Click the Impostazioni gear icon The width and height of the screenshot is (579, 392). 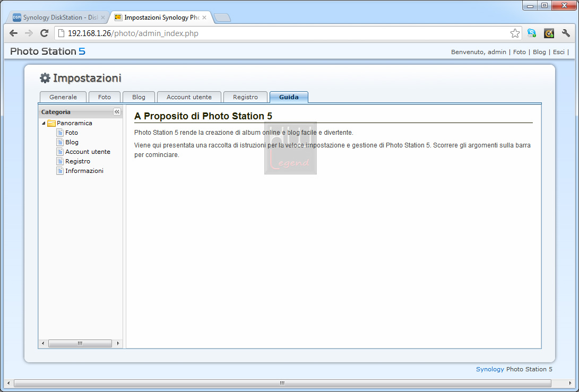[45, 78]
